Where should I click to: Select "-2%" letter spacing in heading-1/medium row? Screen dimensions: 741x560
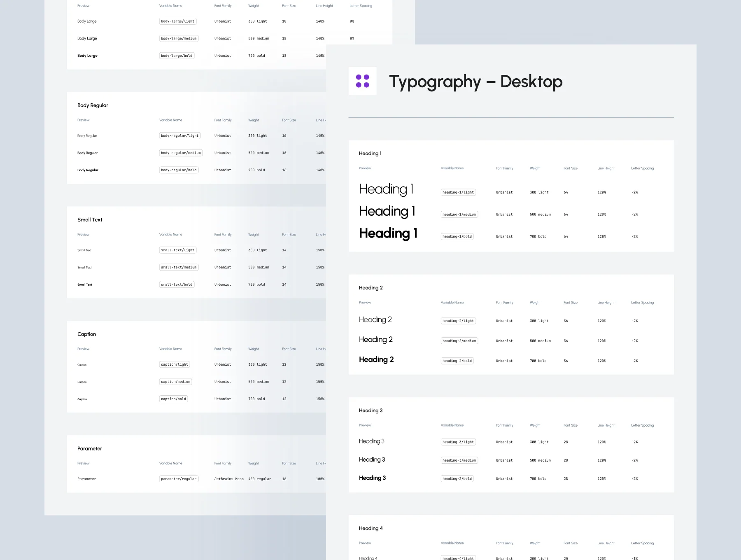[634, 215]
